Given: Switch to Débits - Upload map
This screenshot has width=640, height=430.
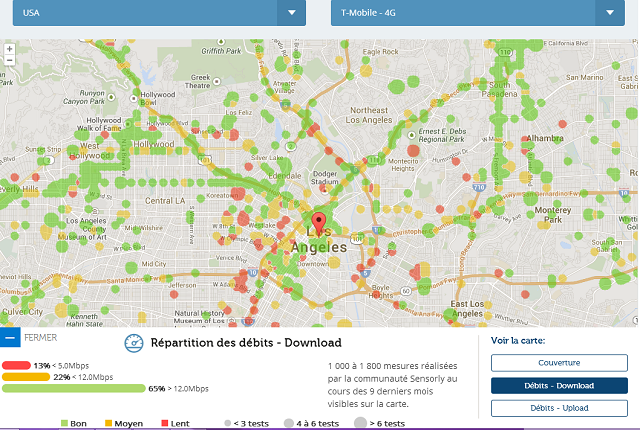Looking at the screenshot, I should click(x=559, y=408).
